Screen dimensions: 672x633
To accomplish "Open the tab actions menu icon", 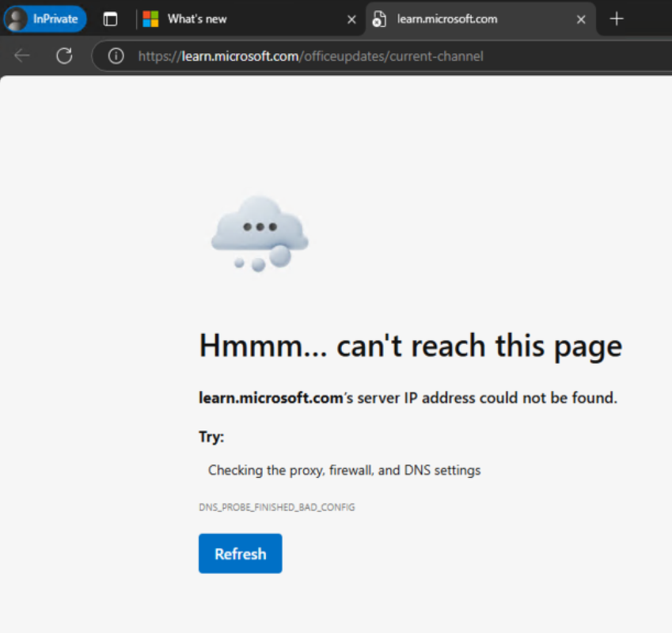I will (x=110, y=19).
